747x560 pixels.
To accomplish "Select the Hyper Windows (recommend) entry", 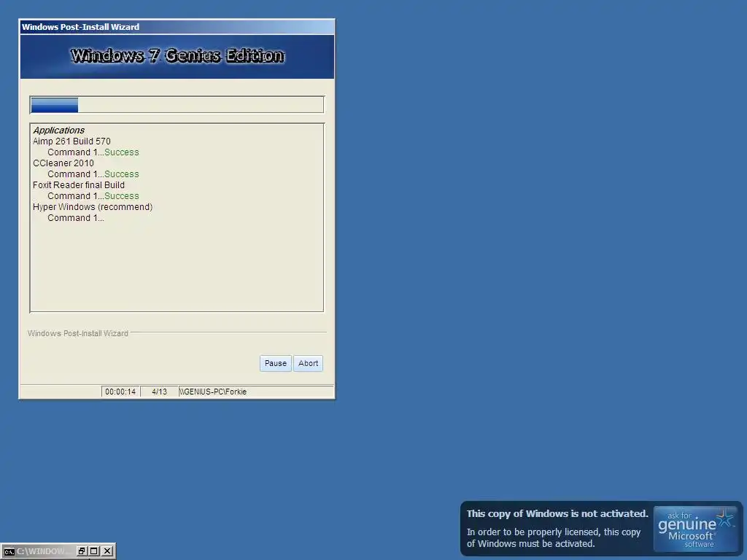I will click(x=93, y=207).
